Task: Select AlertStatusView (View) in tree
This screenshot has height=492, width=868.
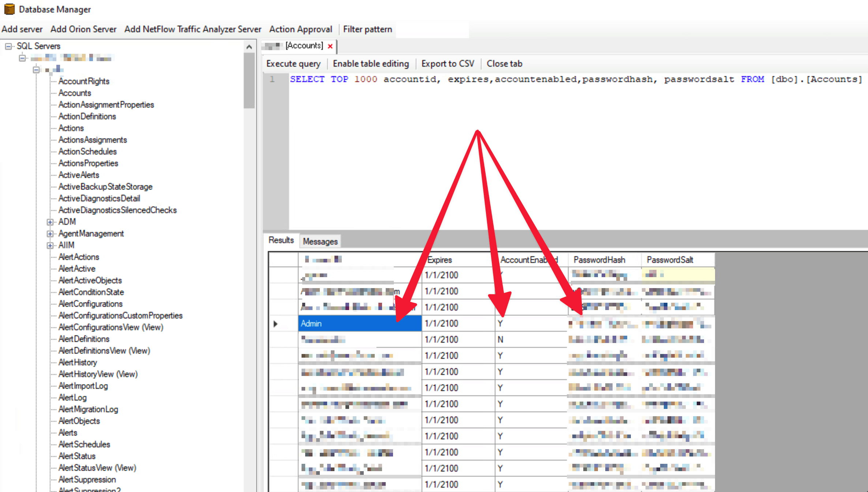Action: coord(97,468)
